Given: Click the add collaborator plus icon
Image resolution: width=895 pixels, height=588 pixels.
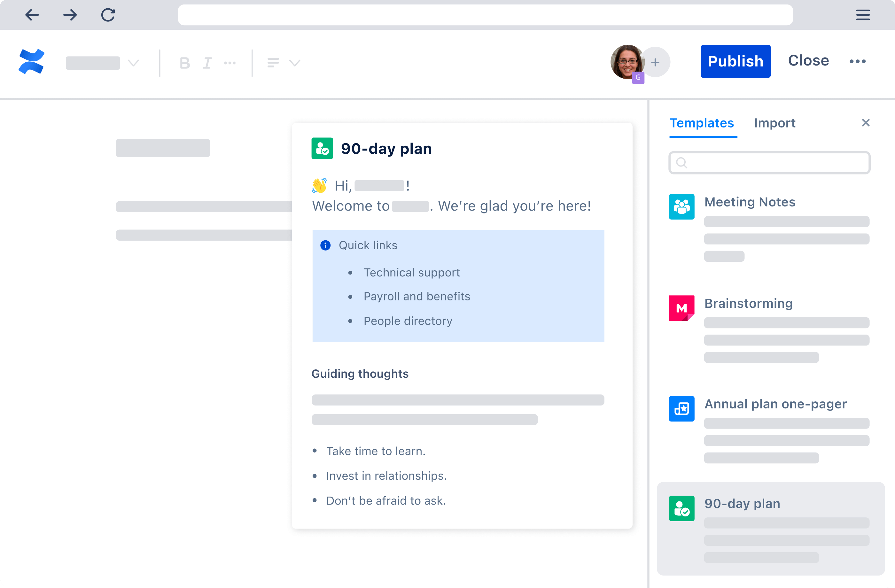Looking at the screenshot, I should (656, 62).
